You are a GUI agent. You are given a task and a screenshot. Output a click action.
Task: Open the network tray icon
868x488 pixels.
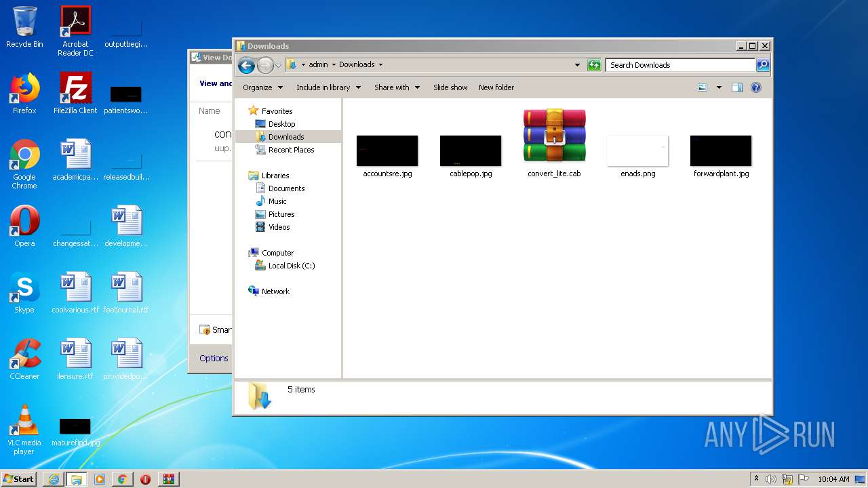click(787, 479)
